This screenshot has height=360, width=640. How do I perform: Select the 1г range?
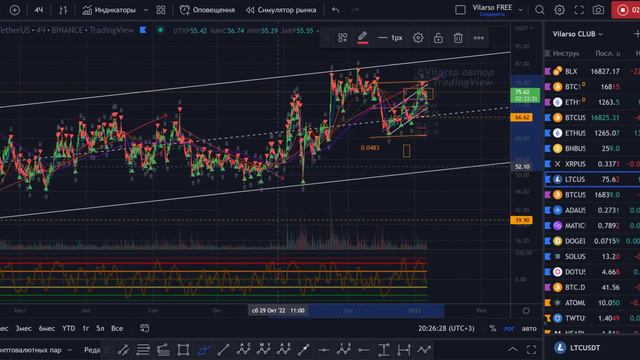click(x=86, y=328)
